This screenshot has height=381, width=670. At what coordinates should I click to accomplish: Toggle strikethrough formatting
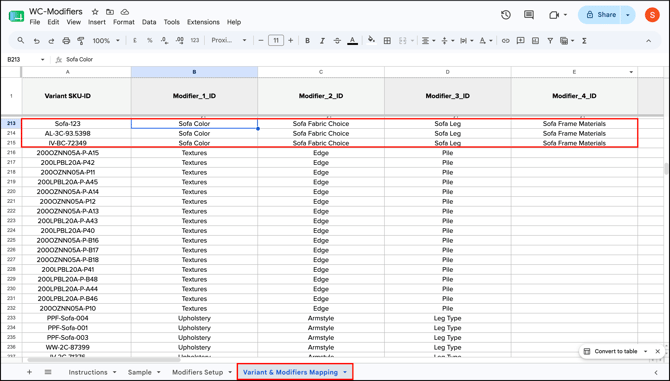pos(337,41)
